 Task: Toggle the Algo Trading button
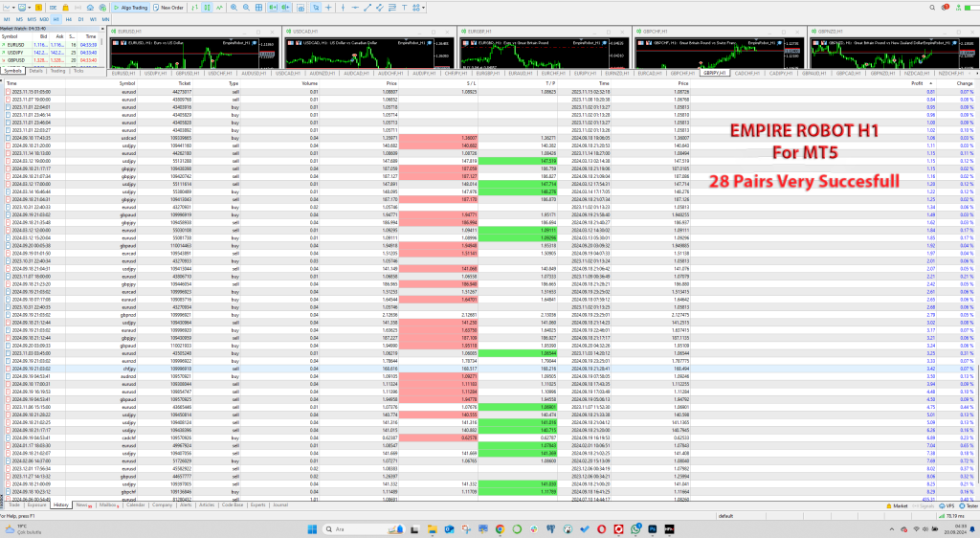click(x=135, y=7)
